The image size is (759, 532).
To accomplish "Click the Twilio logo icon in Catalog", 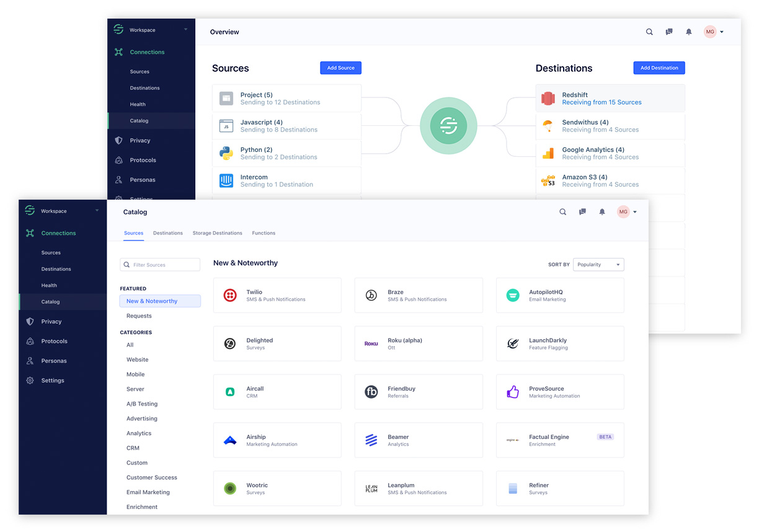I will [x=230, y=295].
